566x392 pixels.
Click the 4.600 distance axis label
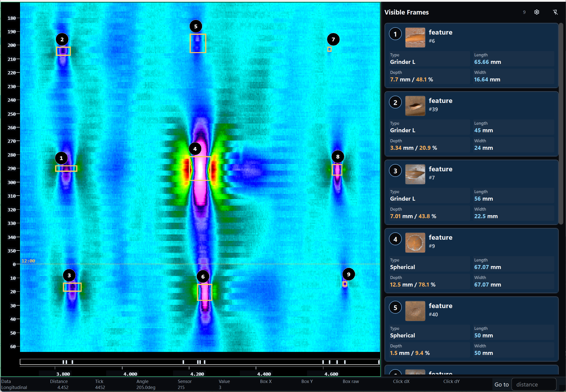point(331,374)
